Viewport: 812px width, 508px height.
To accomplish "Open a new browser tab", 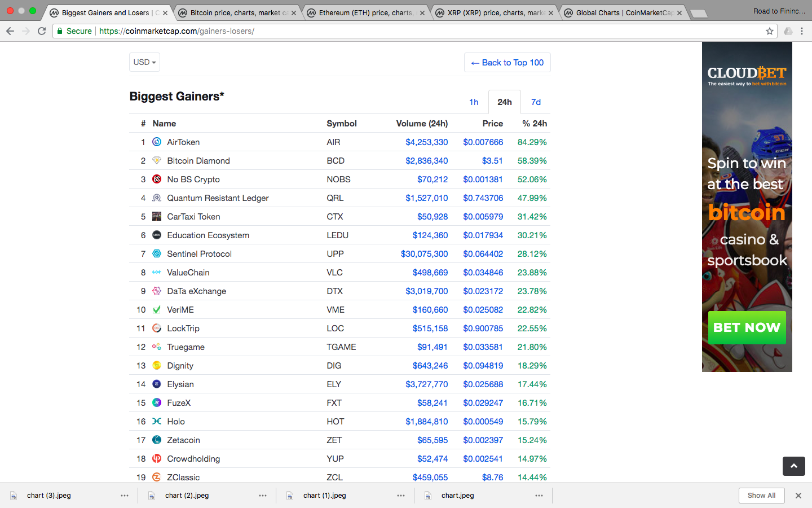I will click(698, 14).
